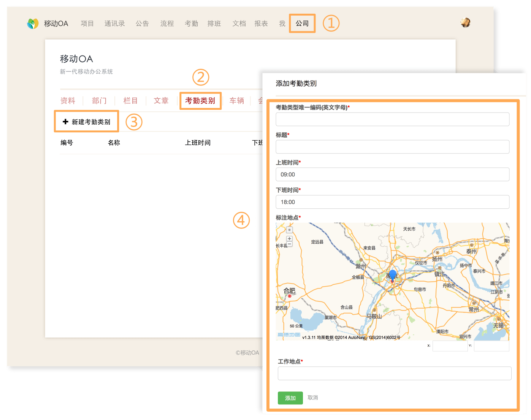
Task: Switch to the 部门 tab
Action: (99, 101)
